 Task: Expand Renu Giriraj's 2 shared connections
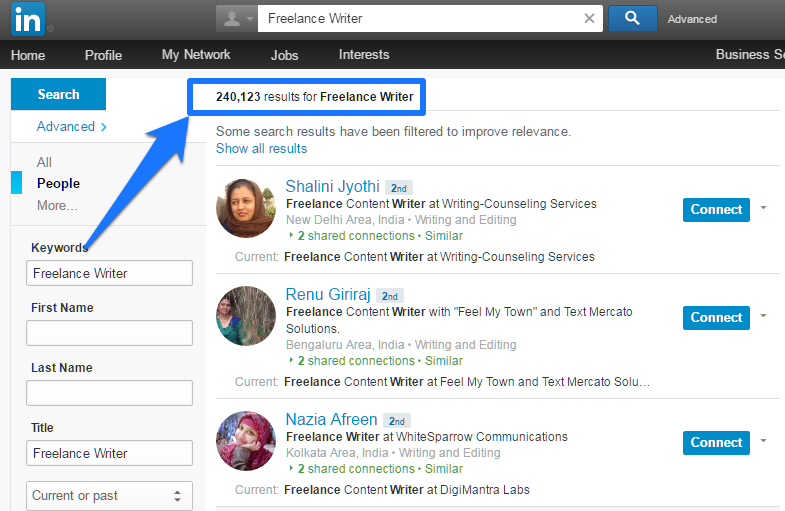pyautogui.click(x=356, y=361)
